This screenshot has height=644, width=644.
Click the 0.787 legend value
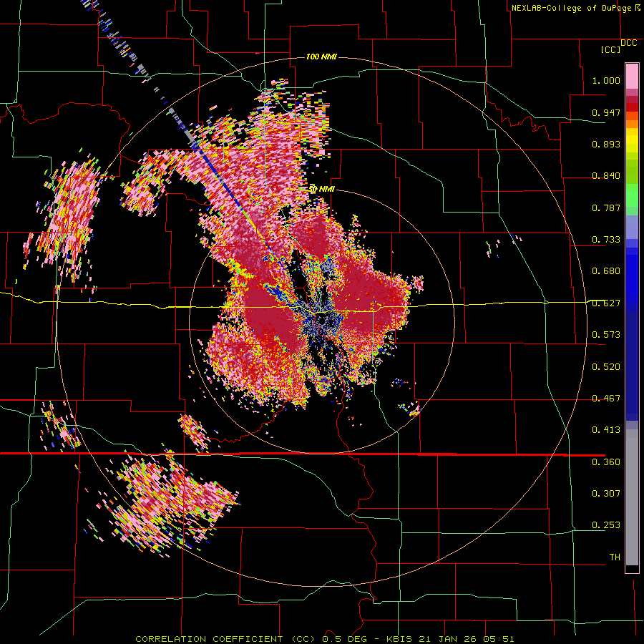[606, 208]
